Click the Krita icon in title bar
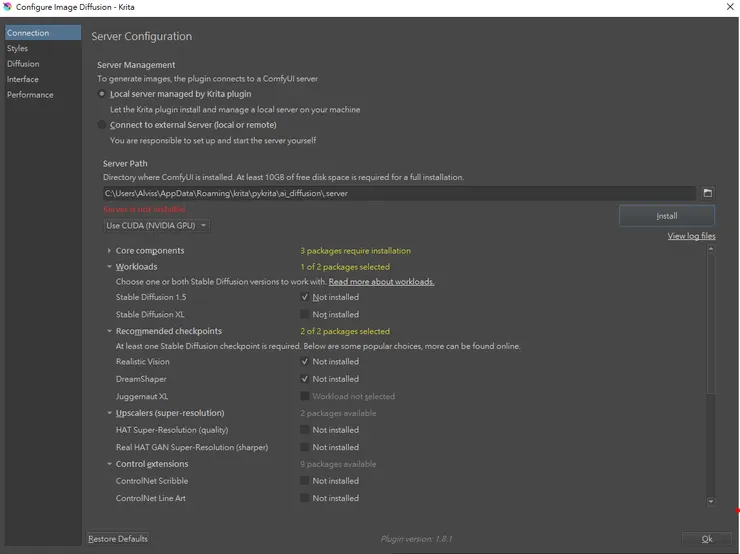Viewport: 740px width, 554px height. tap(7, 7)
